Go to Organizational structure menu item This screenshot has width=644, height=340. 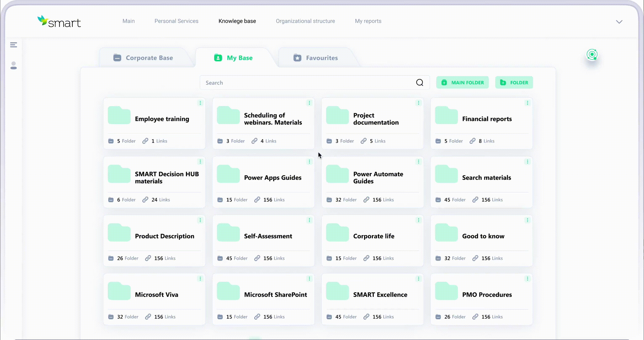305,21
